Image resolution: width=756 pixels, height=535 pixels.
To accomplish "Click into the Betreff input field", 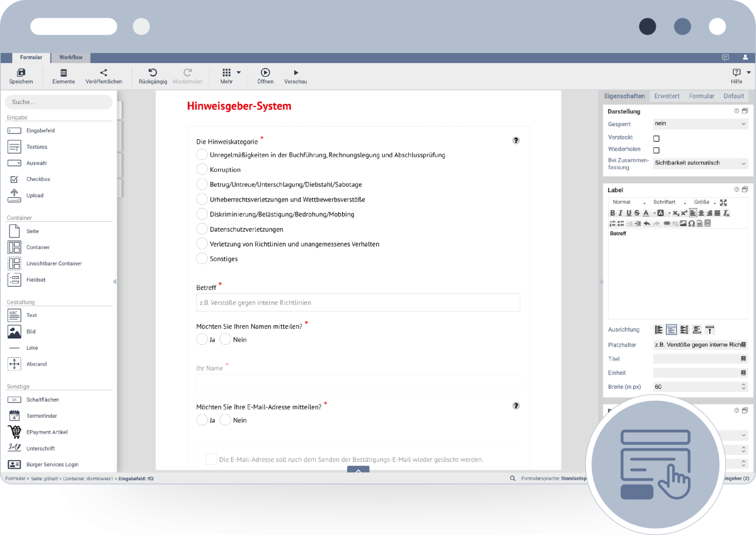I will coord(358,302).
